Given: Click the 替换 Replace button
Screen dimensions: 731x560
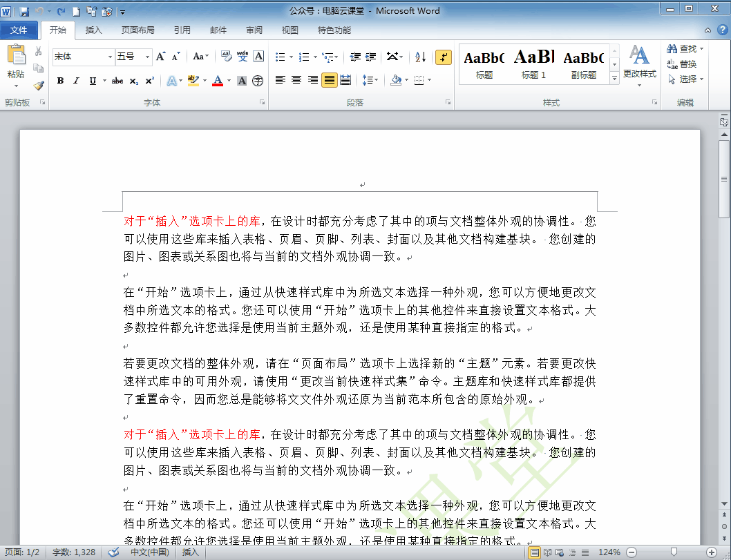Looking at the screenshot, I should click(682, 64).
